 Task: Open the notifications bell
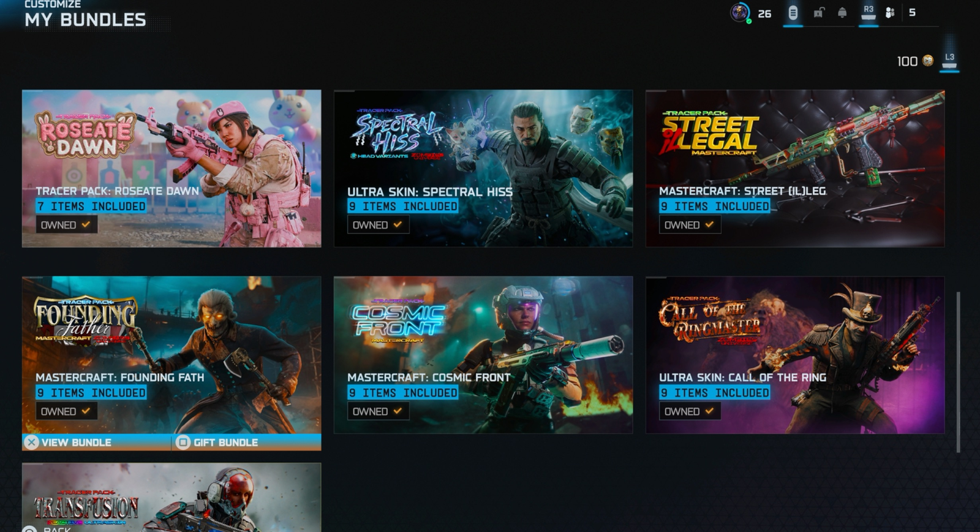click(842, 12)
